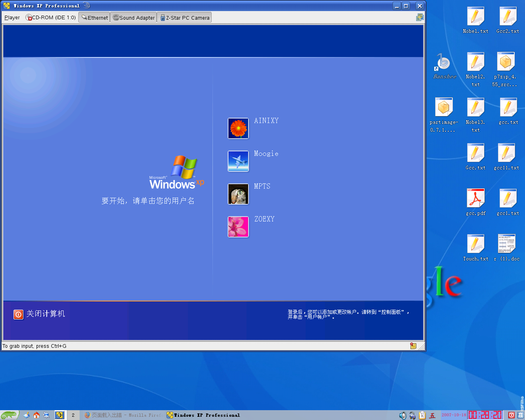
Task: Click the red shutdown icon in XP
Action: [18, 314]
